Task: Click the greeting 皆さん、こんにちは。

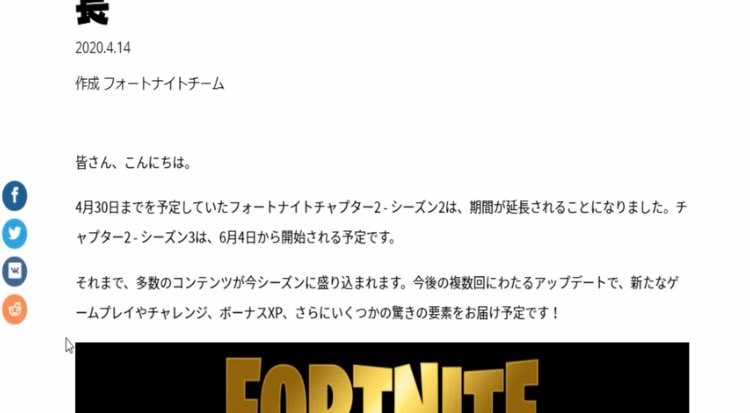Action: (134, 163)
